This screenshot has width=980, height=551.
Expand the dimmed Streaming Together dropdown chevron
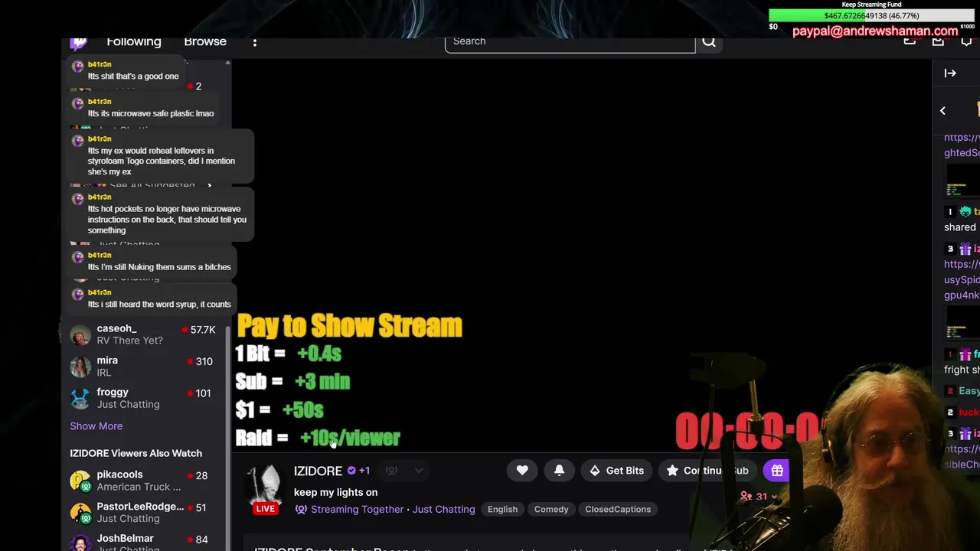pyautogui.click(x=419, y=471)
